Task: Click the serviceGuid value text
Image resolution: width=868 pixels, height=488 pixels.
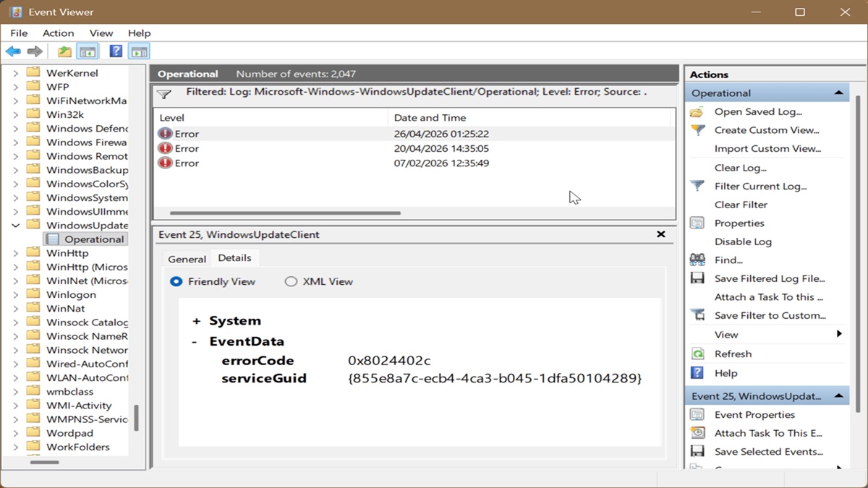Action: point(494,378)
